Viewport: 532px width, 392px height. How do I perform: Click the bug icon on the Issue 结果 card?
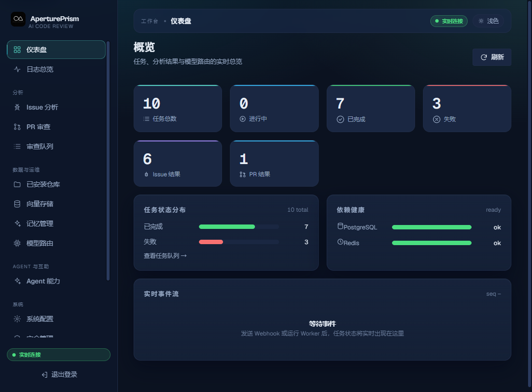[x=146, y=174]
